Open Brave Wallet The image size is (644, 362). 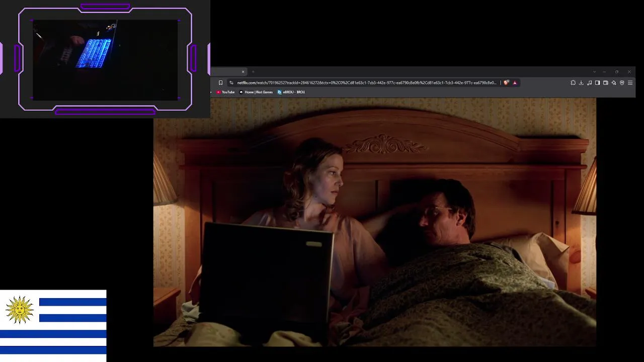pyautogui.click(x=606, y=83)
